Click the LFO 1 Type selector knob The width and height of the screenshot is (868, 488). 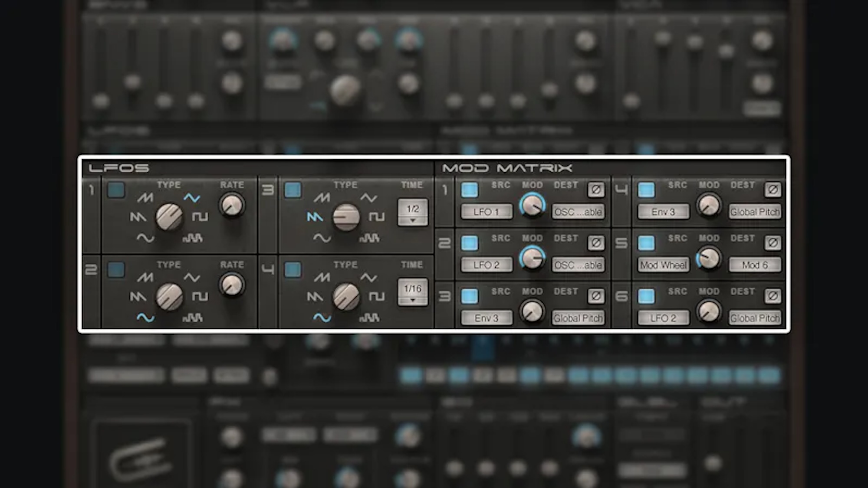(169, 217)
